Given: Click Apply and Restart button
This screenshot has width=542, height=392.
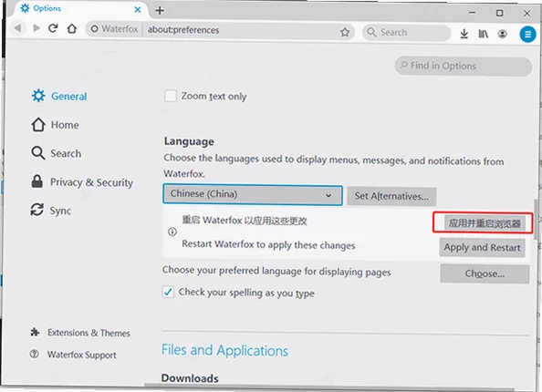Looking at the screenshot, I should (482, 247).
